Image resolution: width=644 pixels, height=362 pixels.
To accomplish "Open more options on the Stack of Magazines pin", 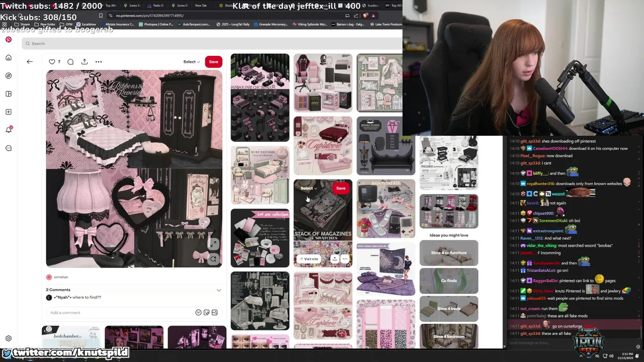I will tap(345, 259).
